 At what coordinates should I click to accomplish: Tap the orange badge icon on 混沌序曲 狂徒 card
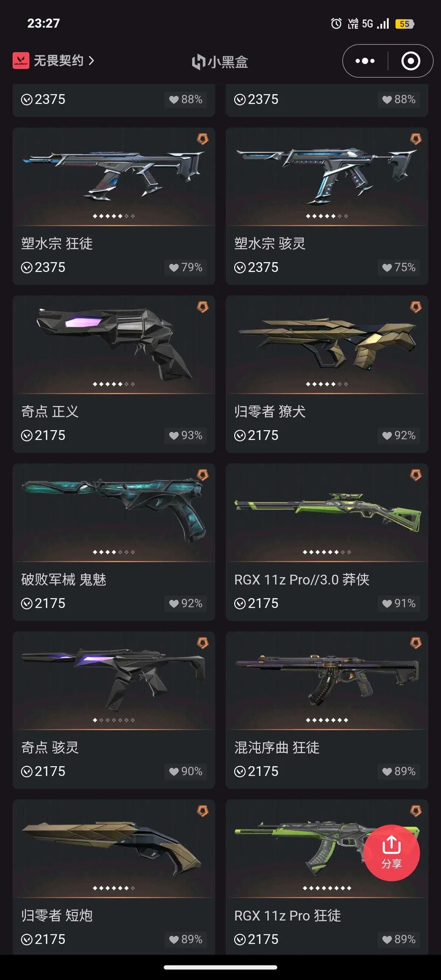click(416, 643)
